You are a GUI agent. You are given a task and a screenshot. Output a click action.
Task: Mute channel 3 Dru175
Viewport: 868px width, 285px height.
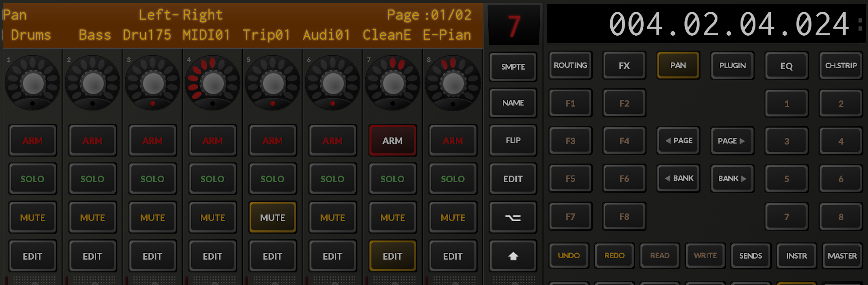click(152, 218)
